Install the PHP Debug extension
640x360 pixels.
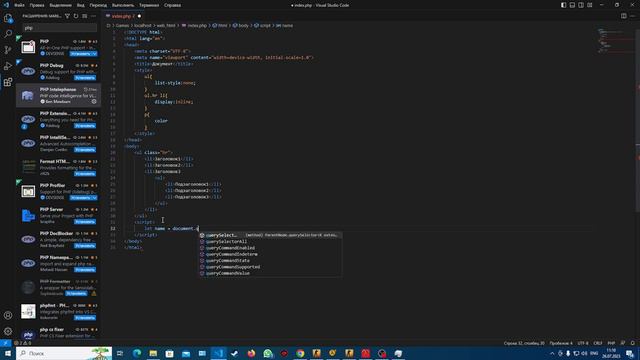(x=85, y=78)
